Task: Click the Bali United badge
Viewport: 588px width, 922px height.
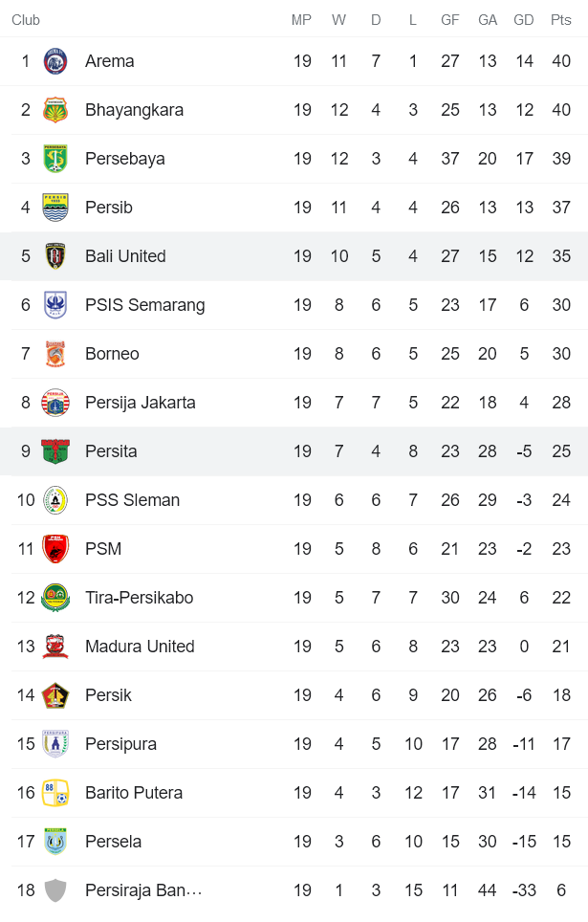Action: (56, 255)
